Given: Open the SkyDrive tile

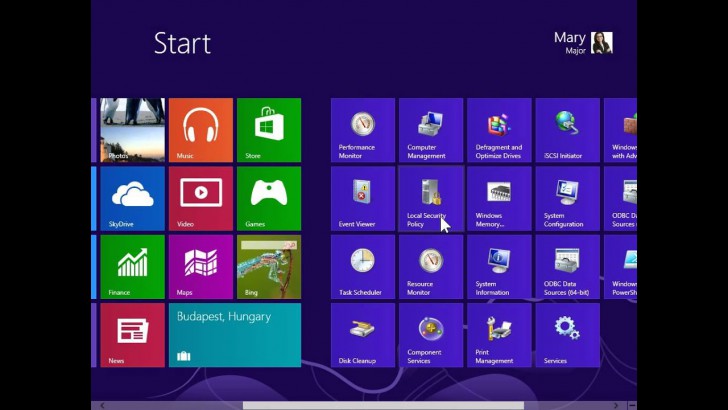Looking at the screenshot, I should coord(132,199).
